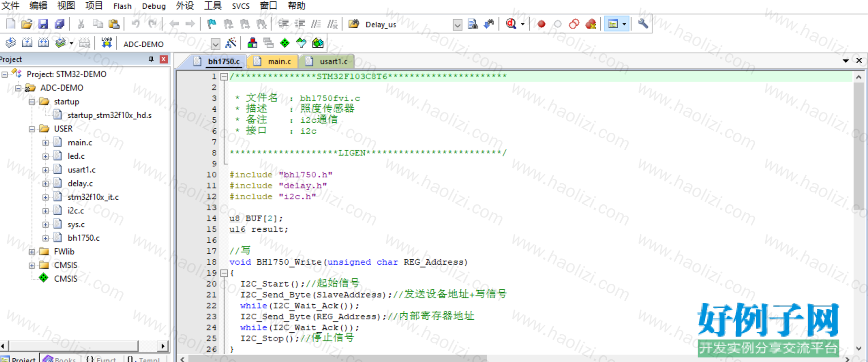The image size is (868, 362).
Task: Download to flash with LOAD icon
Action: pos(106,43)
